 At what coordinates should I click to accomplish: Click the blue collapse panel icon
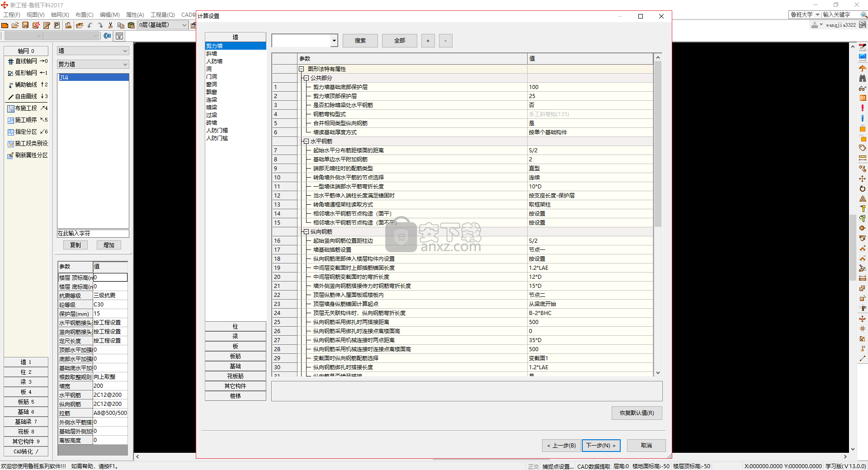point(107,36)
